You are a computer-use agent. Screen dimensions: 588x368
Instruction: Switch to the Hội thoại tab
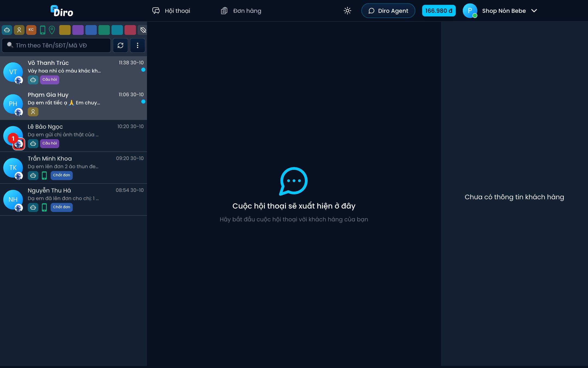coord(171,11)
